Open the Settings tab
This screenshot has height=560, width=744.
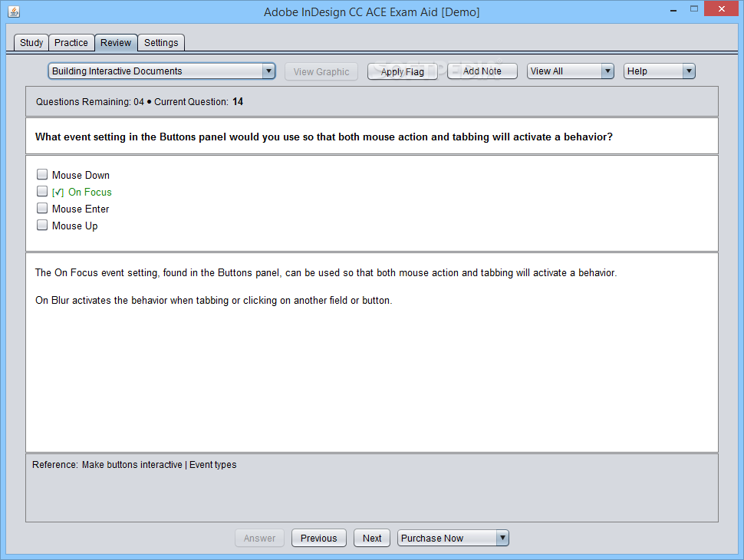tap(161, 43)
